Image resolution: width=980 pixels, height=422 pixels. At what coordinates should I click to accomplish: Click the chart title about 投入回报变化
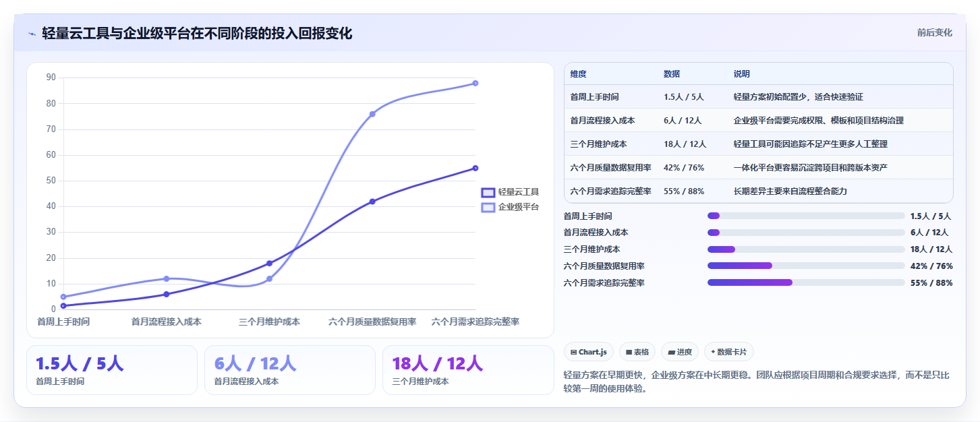pos(197,33)
